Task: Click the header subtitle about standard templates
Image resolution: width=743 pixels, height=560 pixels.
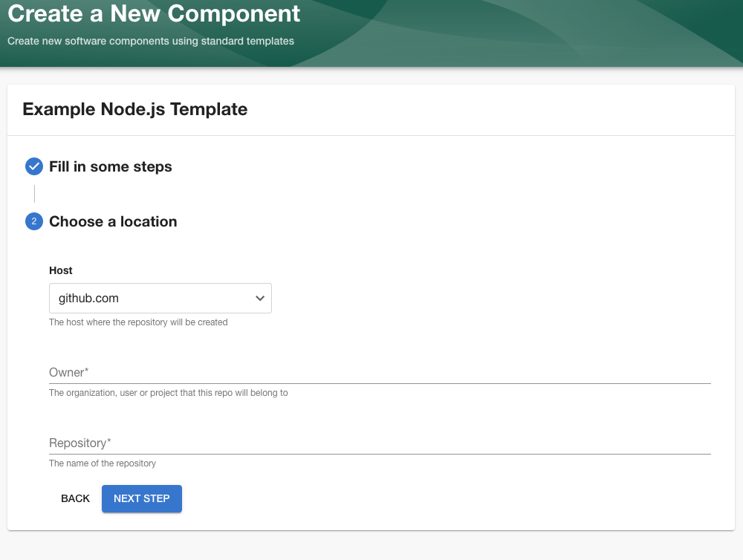Action: click(x=151, y=41)
